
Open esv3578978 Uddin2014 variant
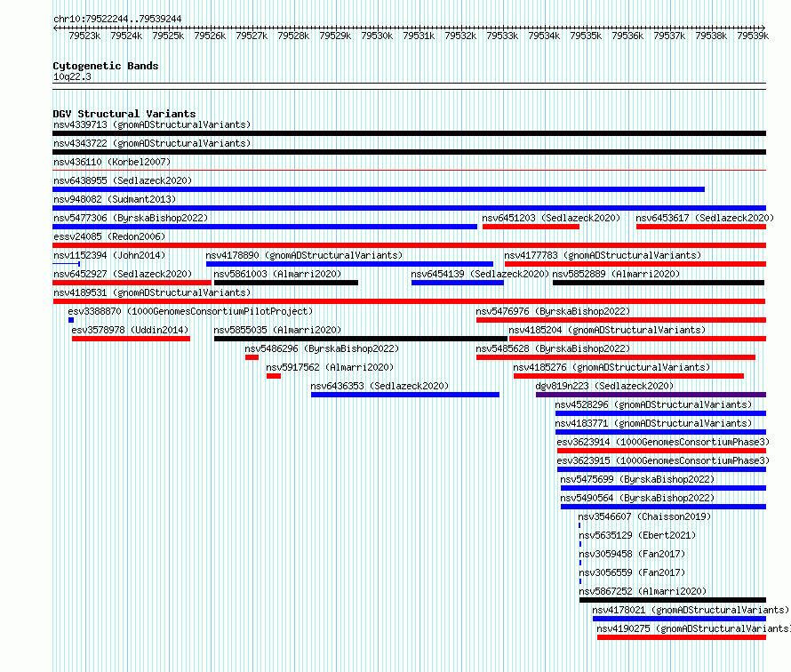coord(130,330)
